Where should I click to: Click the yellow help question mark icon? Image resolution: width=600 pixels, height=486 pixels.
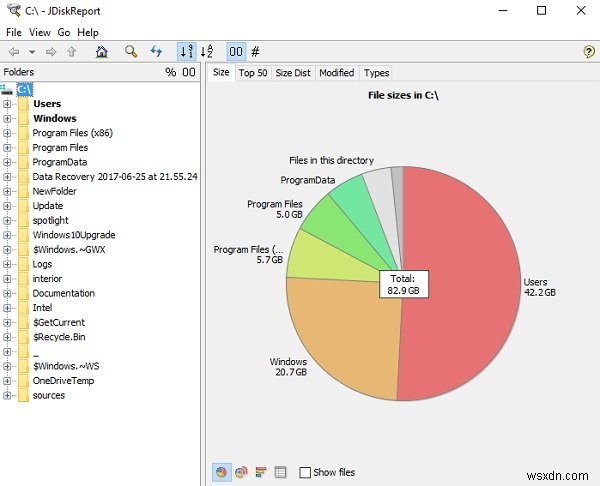[x=589, y=51]
